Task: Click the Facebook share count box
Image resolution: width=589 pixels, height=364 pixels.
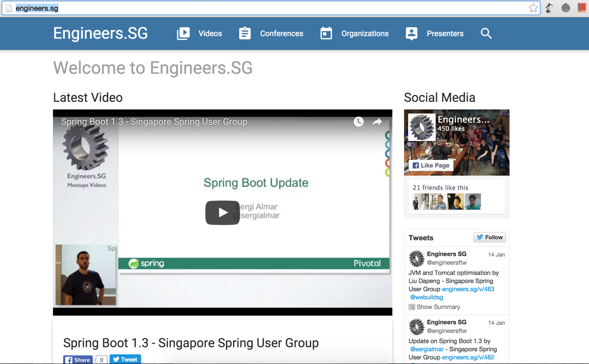Action: click(x=101, y=360)
